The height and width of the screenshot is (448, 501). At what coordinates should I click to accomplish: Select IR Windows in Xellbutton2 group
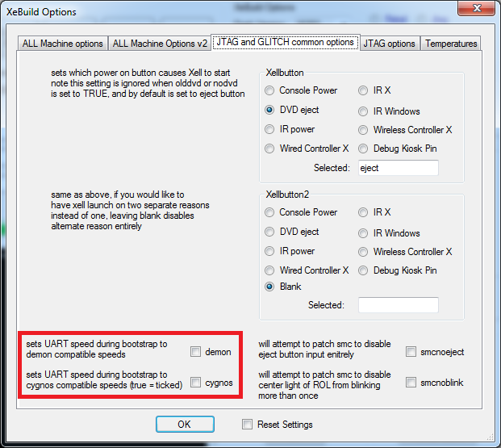coord(364,233)
